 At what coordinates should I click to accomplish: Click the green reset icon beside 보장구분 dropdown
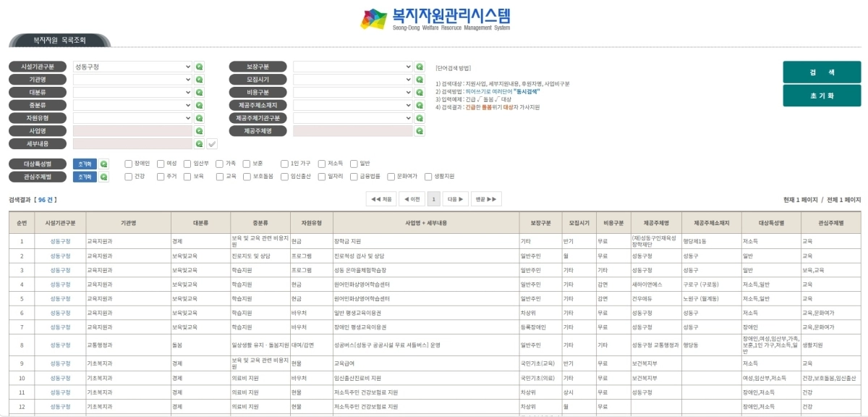tap(420, 67)
